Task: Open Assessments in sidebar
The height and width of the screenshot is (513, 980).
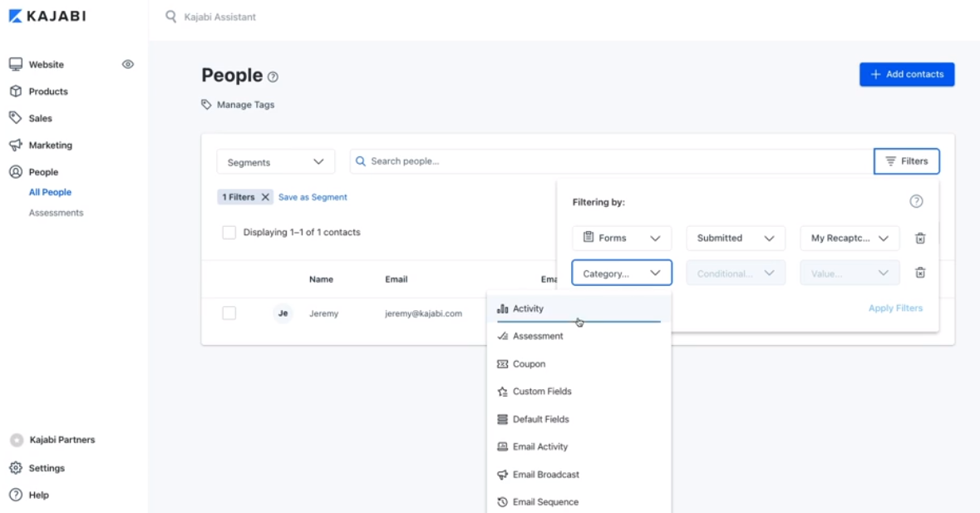Action: click(56, 213)
